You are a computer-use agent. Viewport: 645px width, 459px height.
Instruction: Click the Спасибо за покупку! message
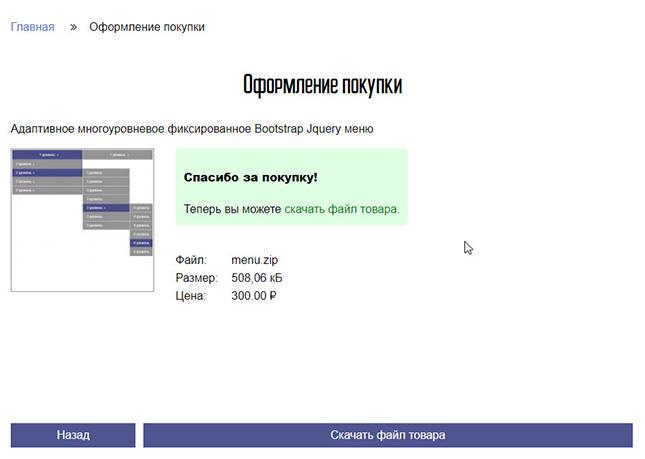point(250,177)
